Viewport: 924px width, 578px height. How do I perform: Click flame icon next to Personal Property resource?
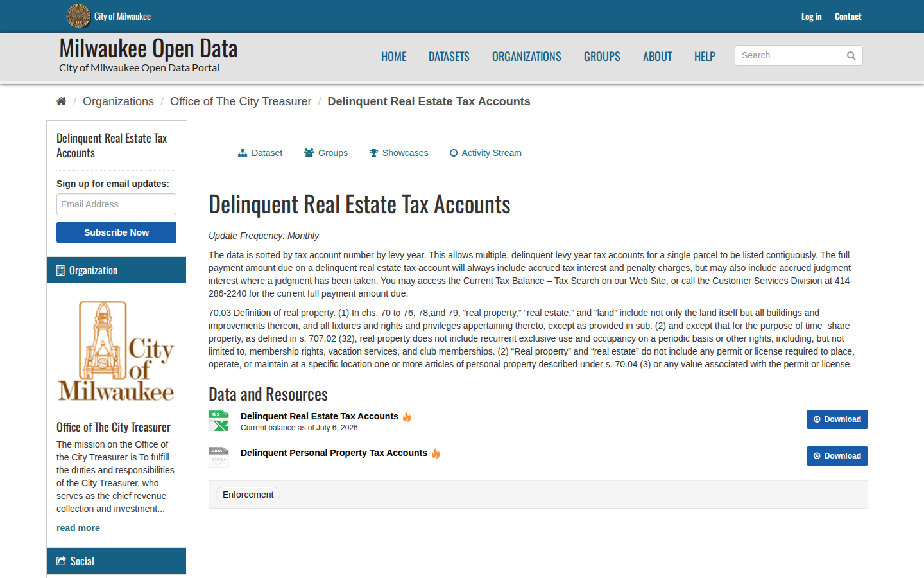436,453
